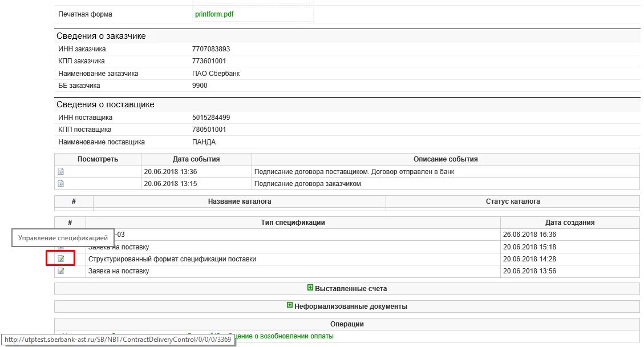Select BE value 9900
This screenshot has width=644, height=347.
(x=200, y=86)
